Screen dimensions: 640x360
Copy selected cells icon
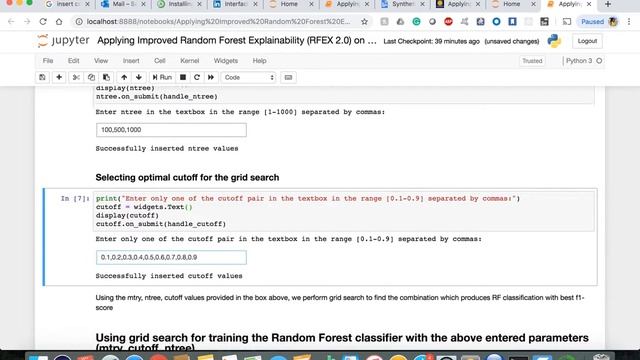[x=91, y=77]
